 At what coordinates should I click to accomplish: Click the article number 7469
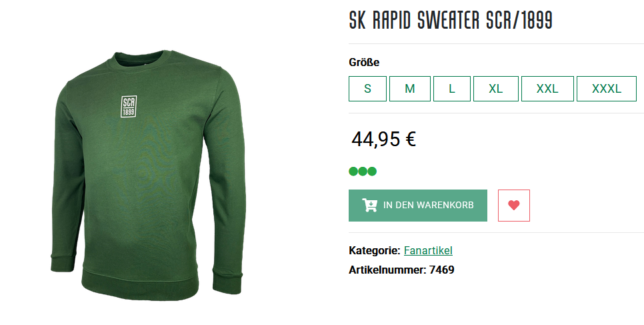(441, 270)
